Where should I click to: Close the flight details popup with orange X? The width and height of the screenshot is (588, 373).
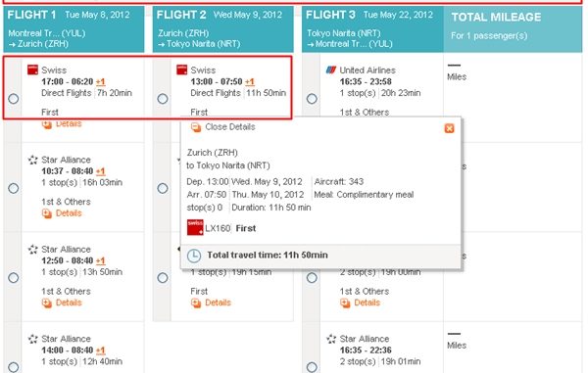pos(449,128)
